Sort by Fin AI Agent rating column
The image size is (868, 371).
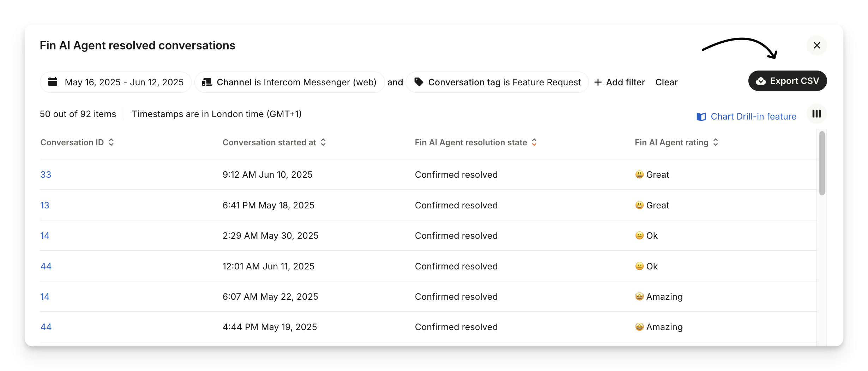[716, 142]
